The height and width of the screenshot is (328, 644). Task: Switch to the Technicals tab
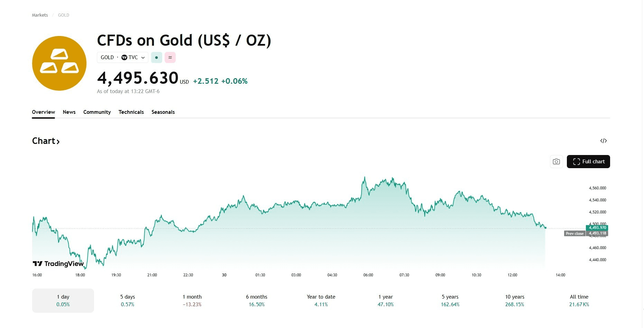(x=131, y=112)
